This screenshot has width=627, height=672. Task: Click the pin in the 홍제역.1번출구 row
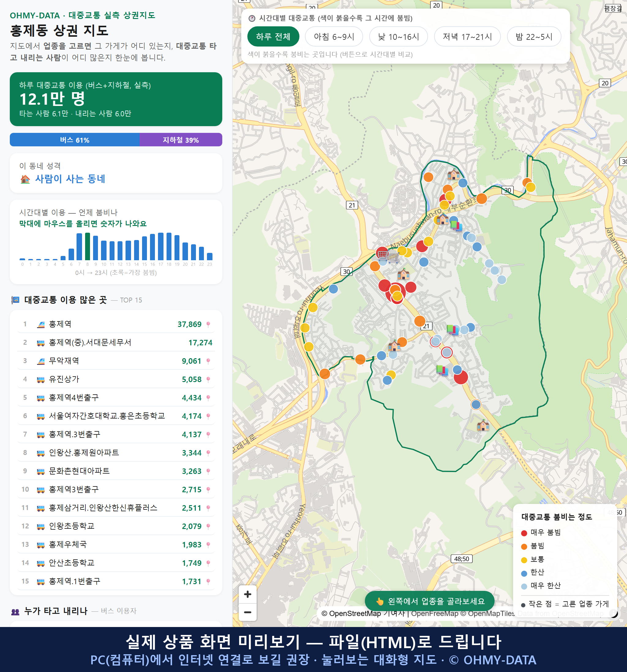coord(208,581)
